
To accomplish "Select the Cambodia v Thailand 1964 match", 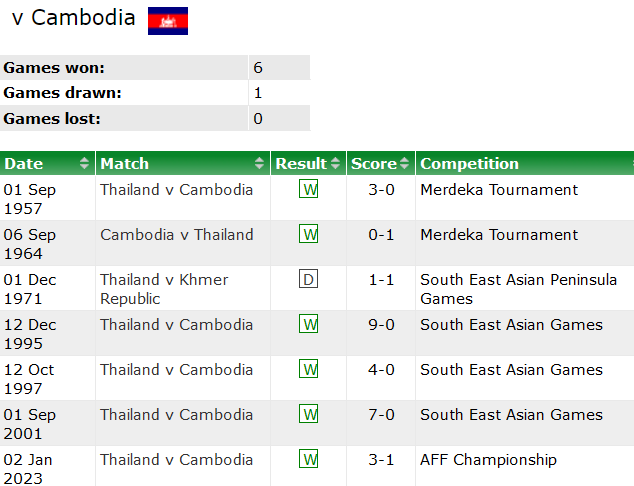I will 177,235.
